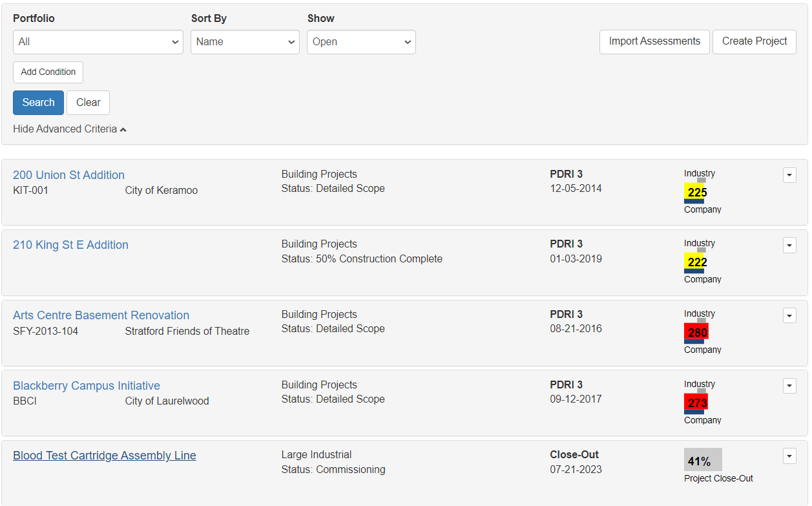Click the 41% close-out progress box

(x=703, y=460)
